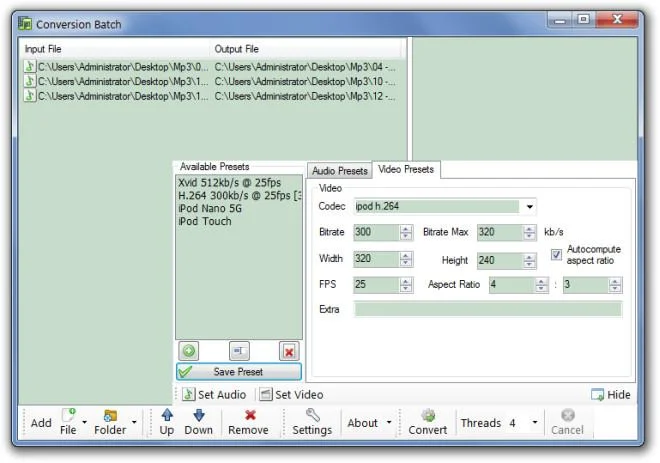The width and height of the screenshot is (660, 463).
Task: Select the Video Presets tab
Action: point(406,169)
